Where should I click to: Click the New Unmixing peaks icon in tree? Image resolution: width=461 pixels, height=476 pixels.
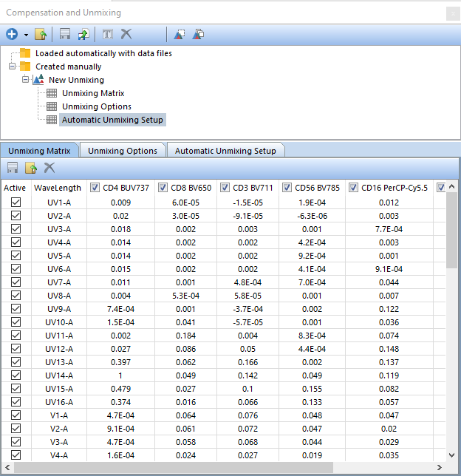pyautogui.click(x=38, y=79)
